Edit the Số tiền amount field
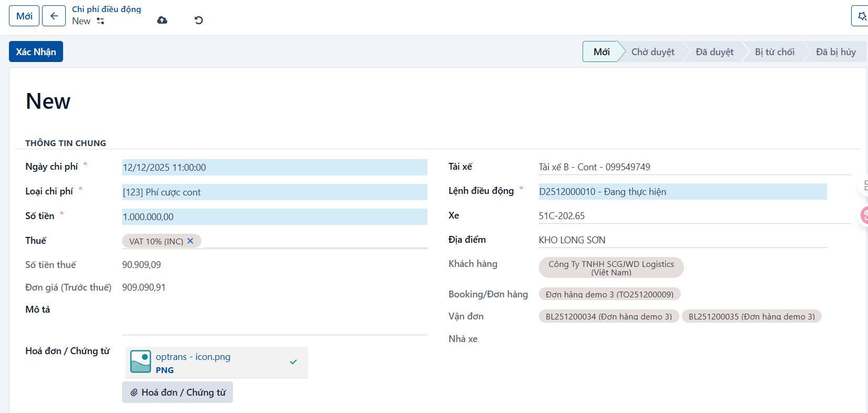Image resolution: width=868 pixels, height=413 pixels. [x=274, y=216]
